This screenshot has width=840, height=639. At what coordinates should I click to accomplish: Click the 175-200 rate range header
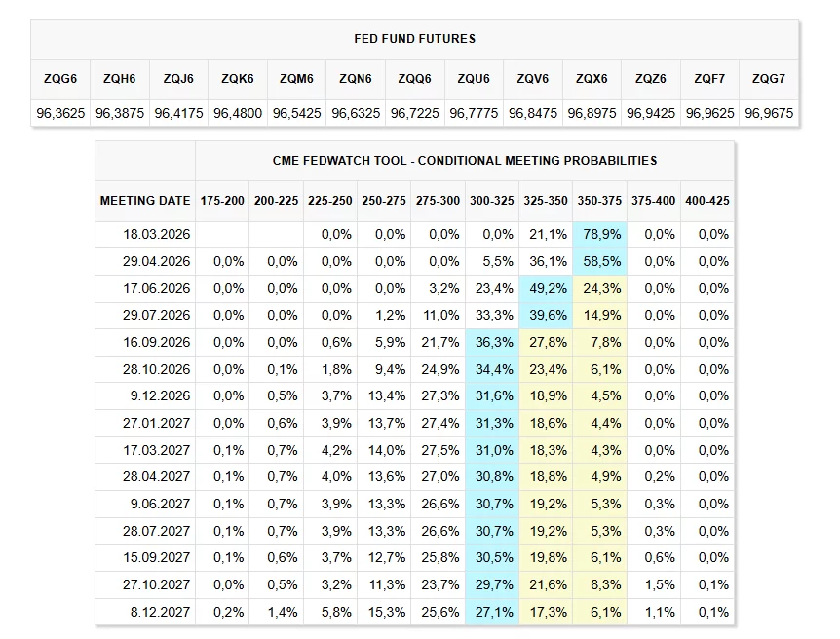pyautogui.click(x=222, y=201)
